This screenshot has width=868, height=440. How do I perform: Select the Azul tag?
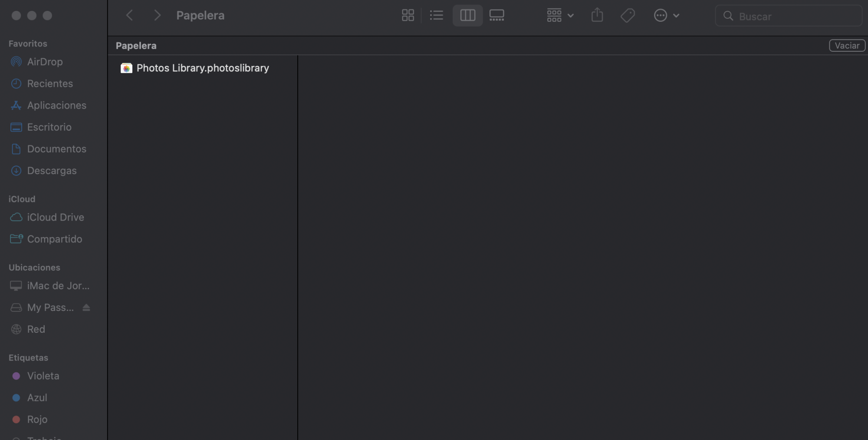coord(37,397)
